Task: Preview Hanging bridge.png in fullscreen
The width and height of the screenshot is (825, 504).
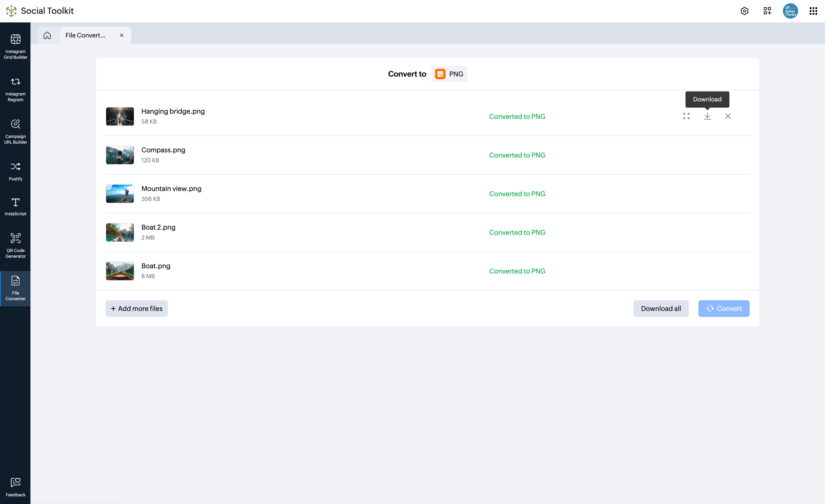Action: (686, 116)
